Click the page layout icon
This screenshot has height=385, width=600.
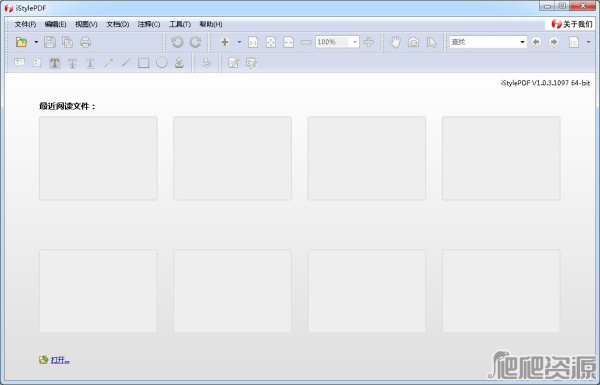click(x=574, y=42)
